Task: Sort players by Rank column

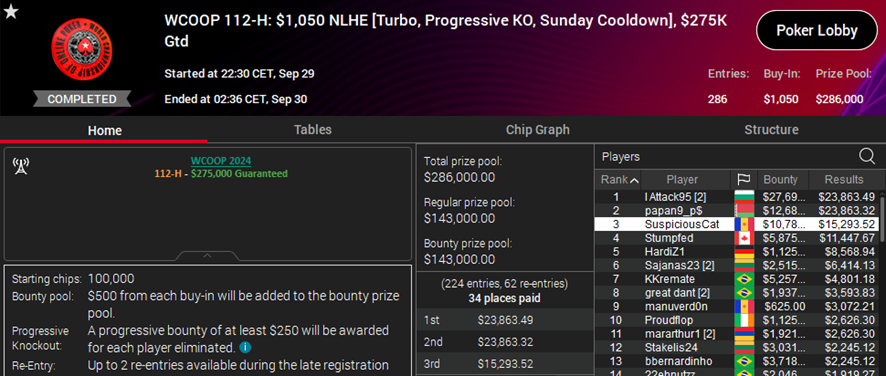Action: coord(618,180)
